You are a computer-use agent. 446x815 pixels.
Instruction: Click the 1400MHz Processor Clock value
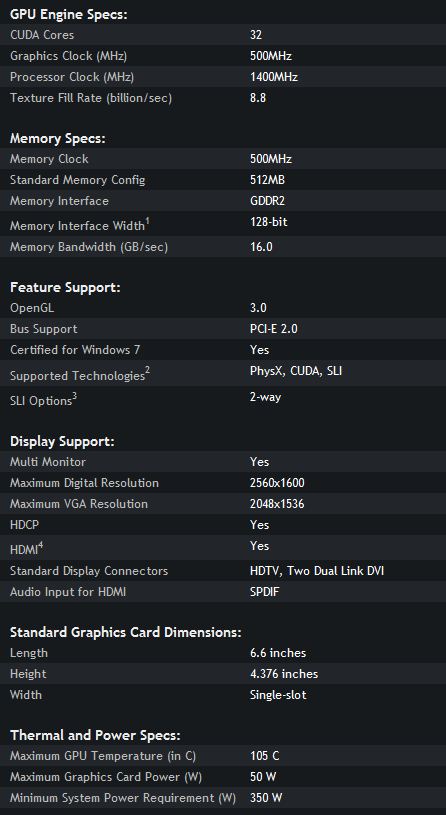tap(273, 77)
